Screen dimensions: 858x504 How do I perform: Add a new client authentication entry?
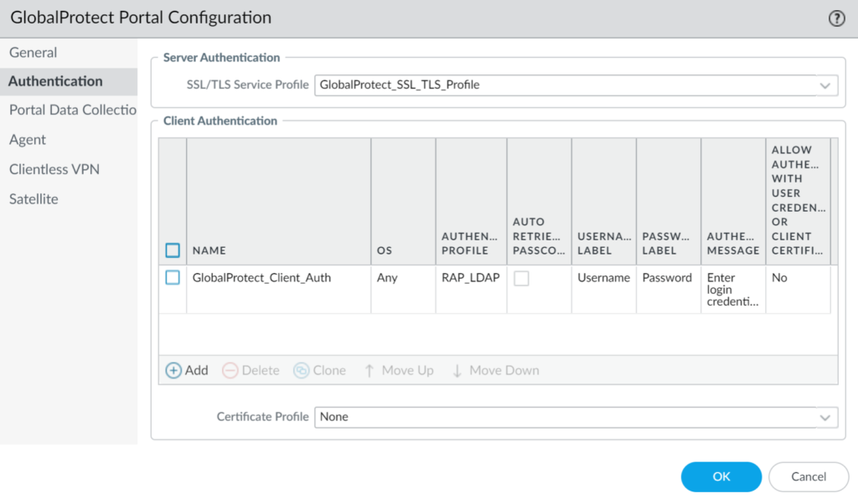[x=186, y=370]
